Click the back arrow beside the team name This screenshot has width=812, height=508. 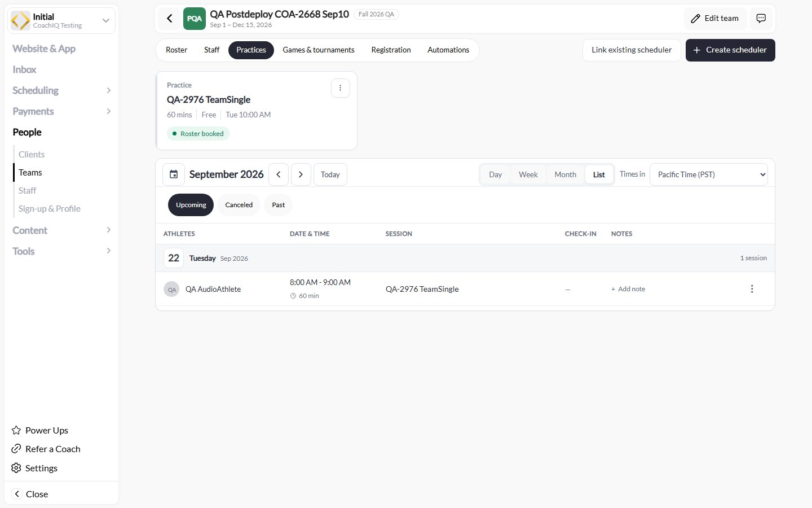pyautogui.click(x=170, y=19)
